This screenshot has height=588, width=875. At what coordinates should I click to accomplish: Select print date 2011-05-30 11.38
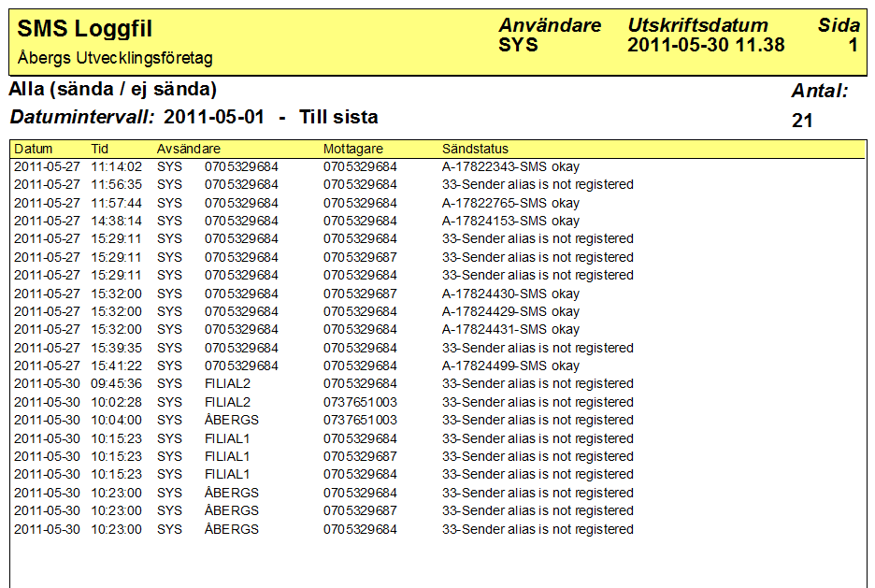706,45
